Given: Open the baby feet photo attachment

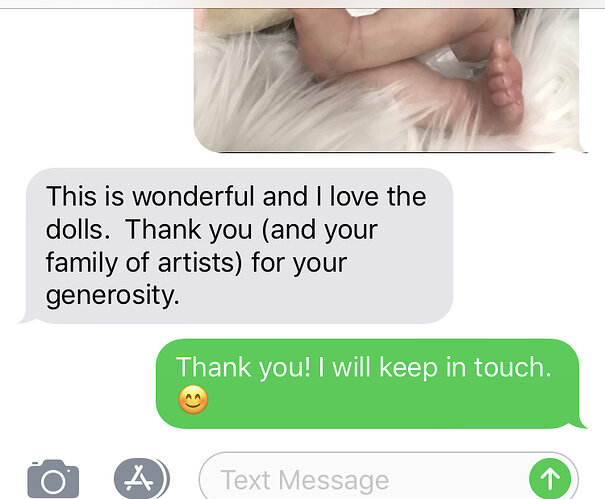Looking at the screenshot, I should click(x=390, y=80).
